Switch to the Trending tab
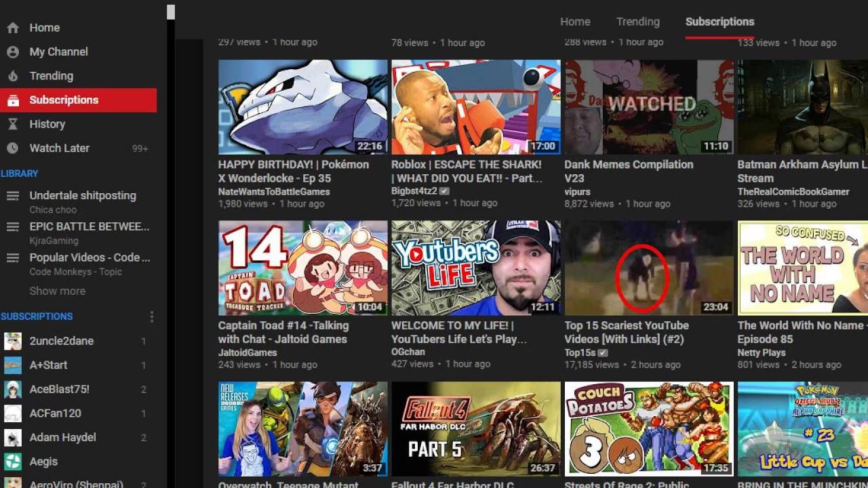This screenshot has height=488, width=868. pos(637,22)
